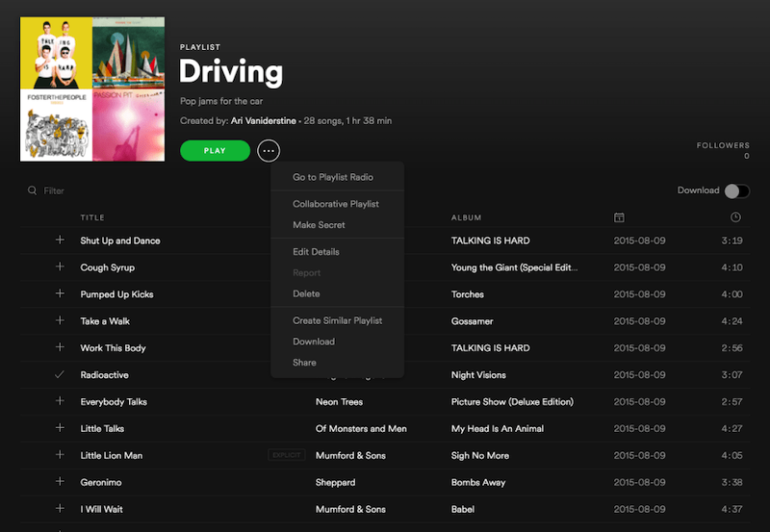This screenshot has width=770, height=532.
Task: Toggle the Download switch on
Action: (736, 190)
